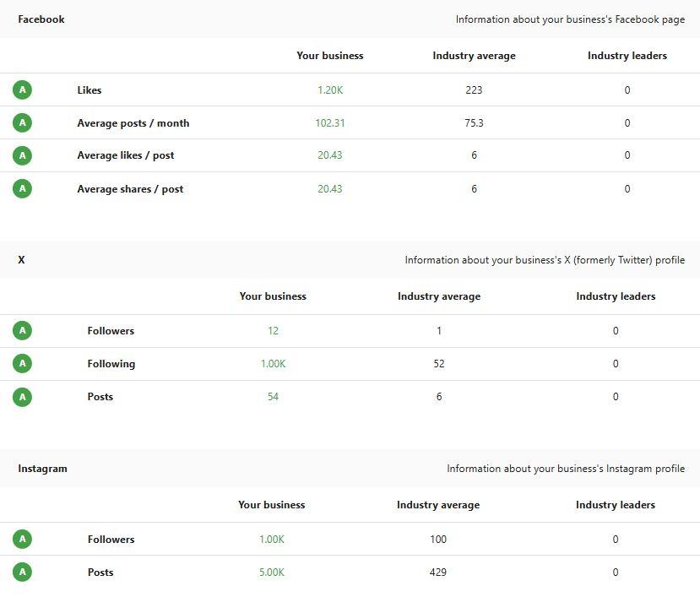Click grade badge for Average posts / month
This screenshot has height=597, width=700.
tap(23, 123)
